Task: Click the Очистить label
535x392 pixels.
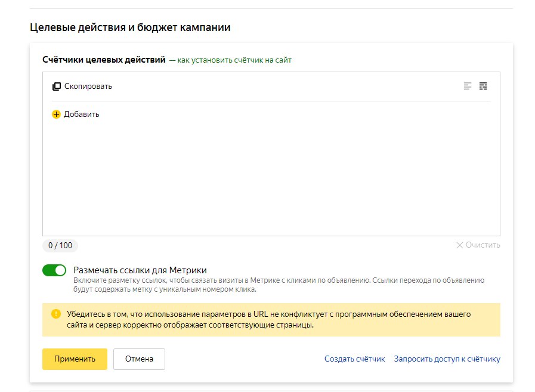Action: click(x=483, y=245)
